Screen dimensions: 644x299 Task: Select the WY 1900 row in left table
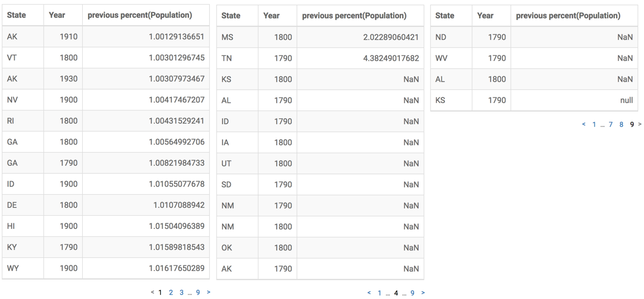click(106, 268)
